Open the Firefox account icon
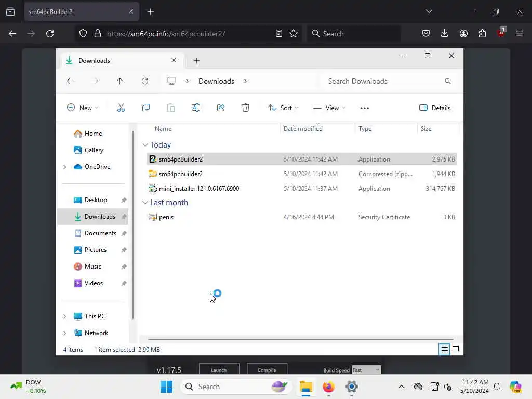This screenshot has height=399, width=532. [x=463, y=33]
